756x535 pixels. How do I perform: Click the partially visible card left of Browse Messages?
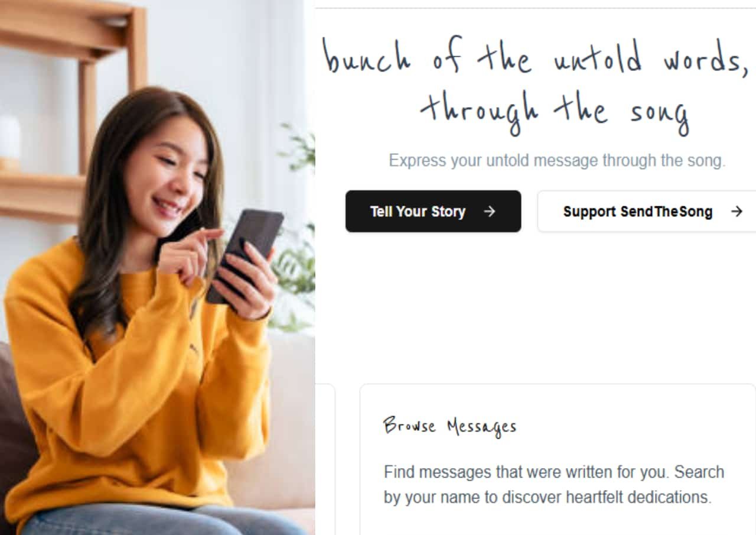325,459
